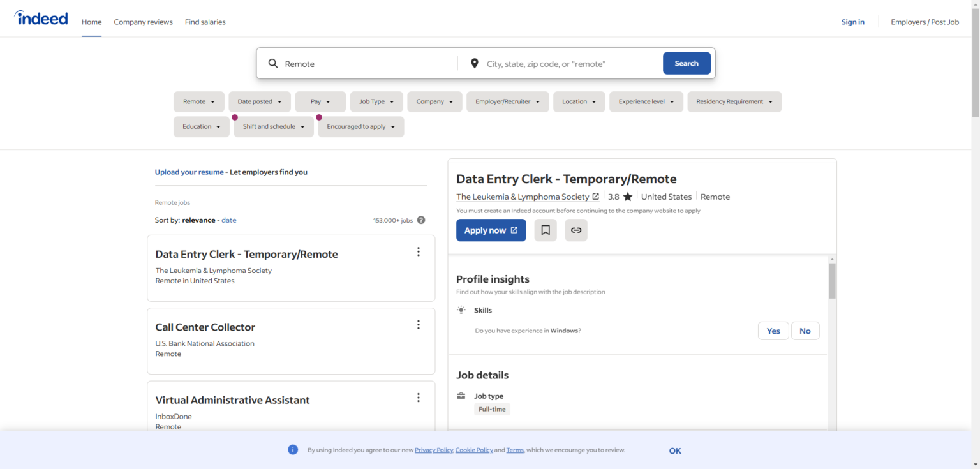Click the Apply now button

click(491, 230)
